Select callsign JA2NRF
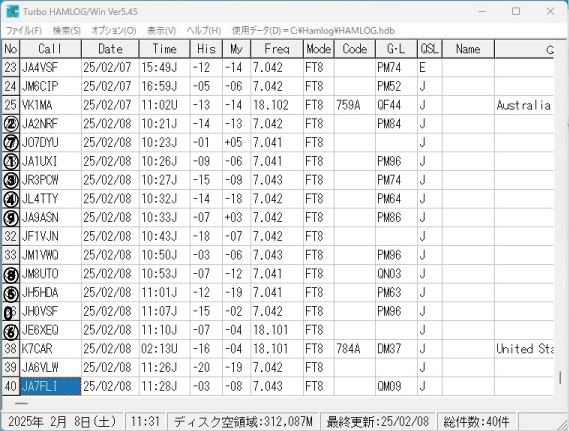 (x=40, y=124)
